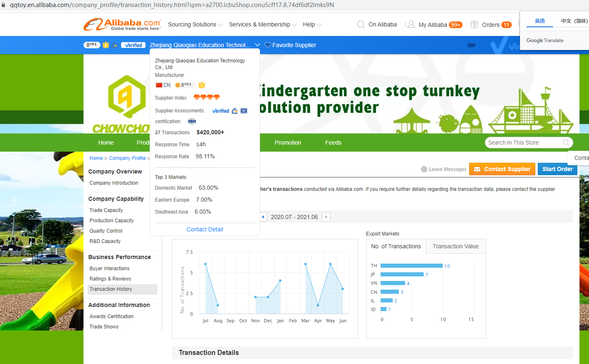Open the Services & Membership dropdown
Viewport: 589px width, 364px height.
click(x=262, y=25)
